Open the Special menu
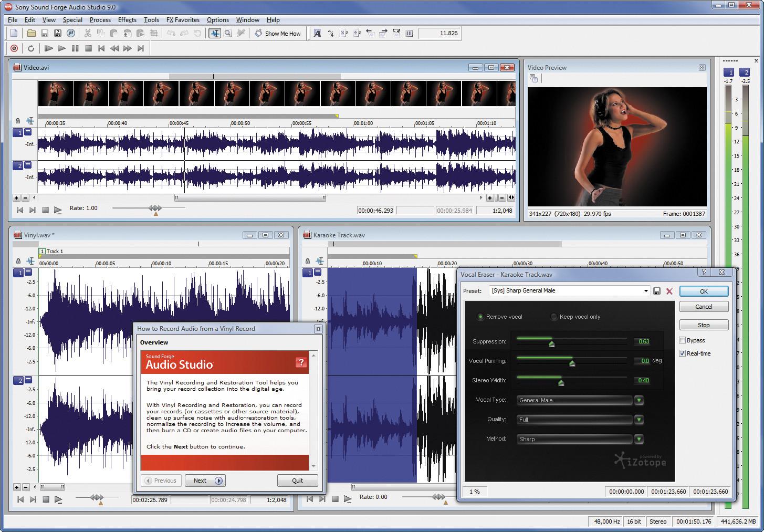Screen dimensions: 764x532 coord(72,20)
